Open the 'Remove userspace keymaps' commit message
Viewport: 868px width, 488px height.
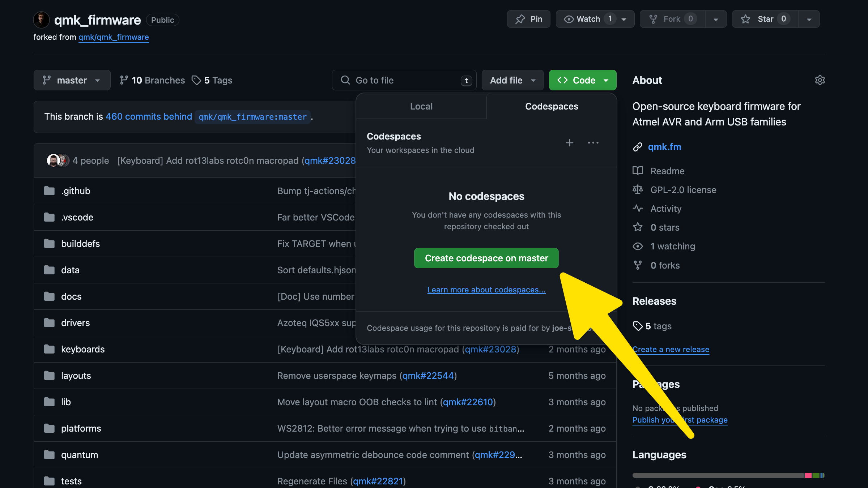pyautogui.click(x=337, y=376)
